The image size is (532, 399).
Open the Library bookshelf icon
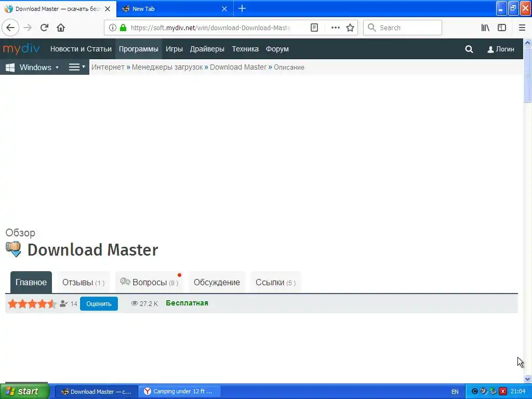pyautogui.click(x=485, y=28)
